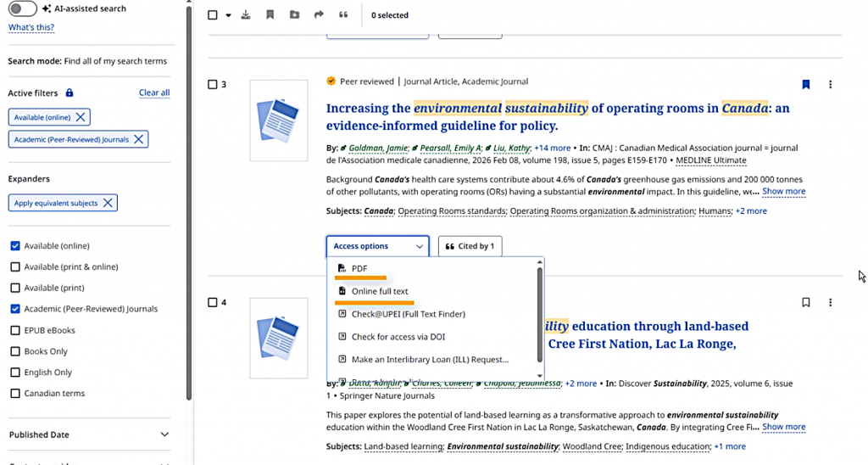
Task: Click the bookmark icon in results toolbar
Action: 270,15
